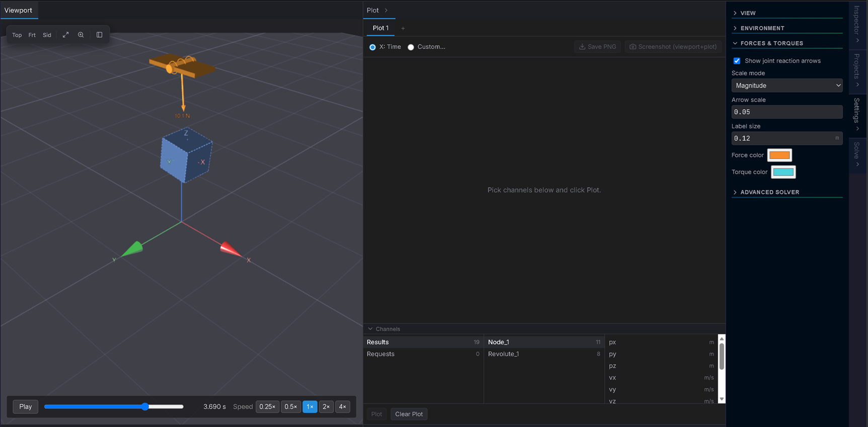Click Screenshot (viewport+plot) button label
Viewport: 868px width, 427px height.
click(x=677, y=47)
